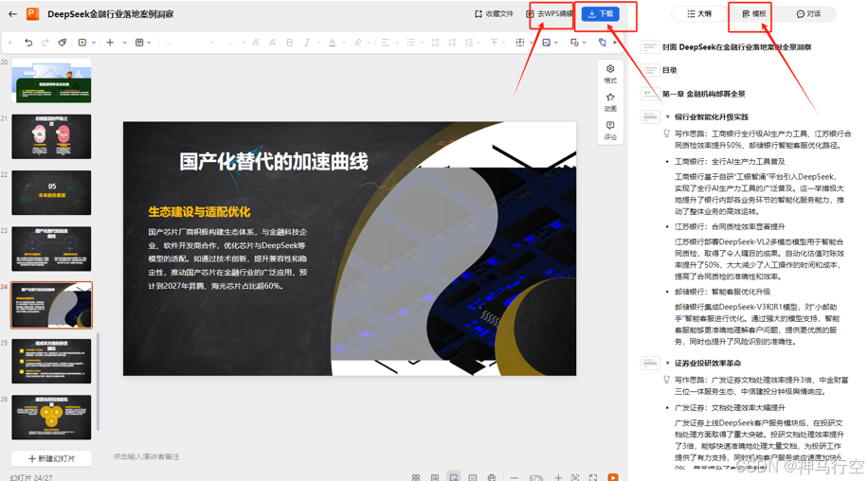868x481 pixels.
Task: Click slide title 国产化替代的加速曲线
Action: [274, 162]
